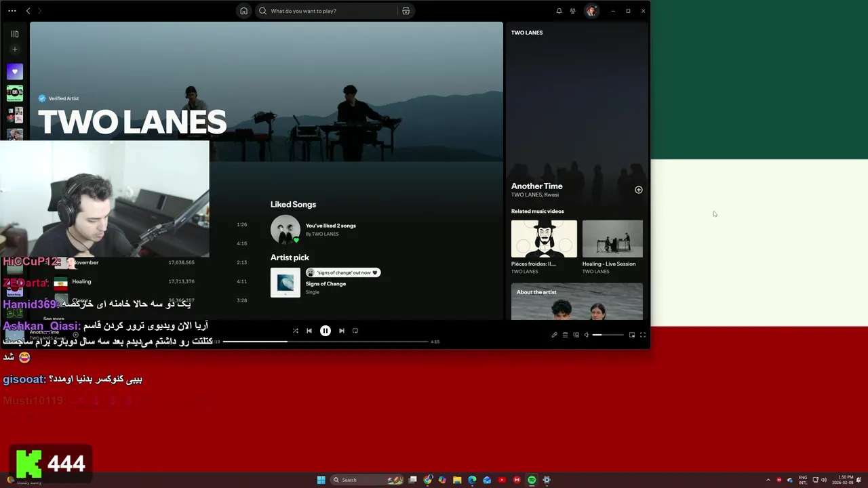Open 'Healing - Live Session' music video
The width and height of the screenshot is (868, 488).
pyautogui.click(x=612, y=247)
